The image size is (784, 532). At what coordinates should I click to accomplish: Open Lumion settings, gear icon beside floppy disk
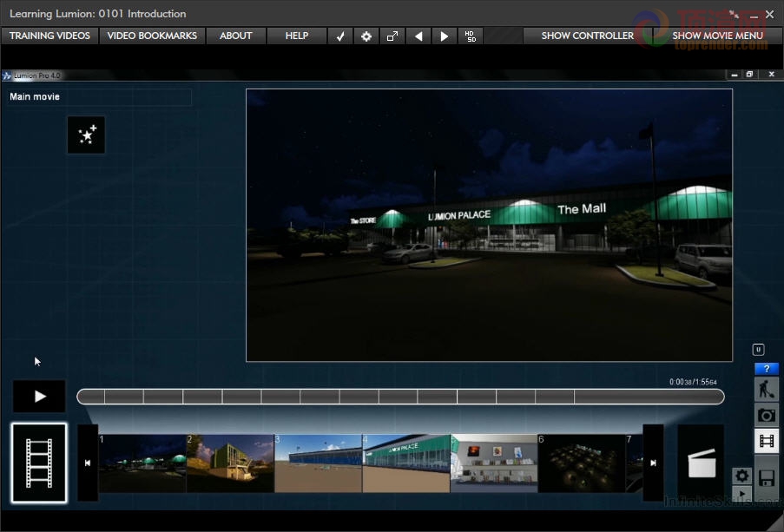tap(742, 476)
